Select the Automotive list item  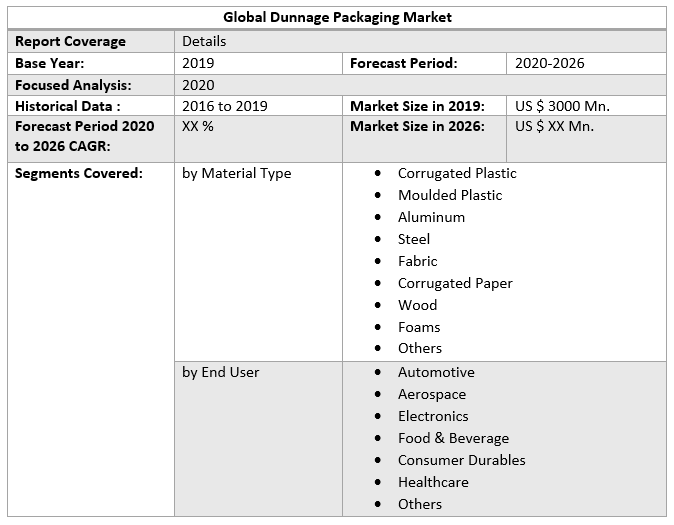(x=436, y=372)
